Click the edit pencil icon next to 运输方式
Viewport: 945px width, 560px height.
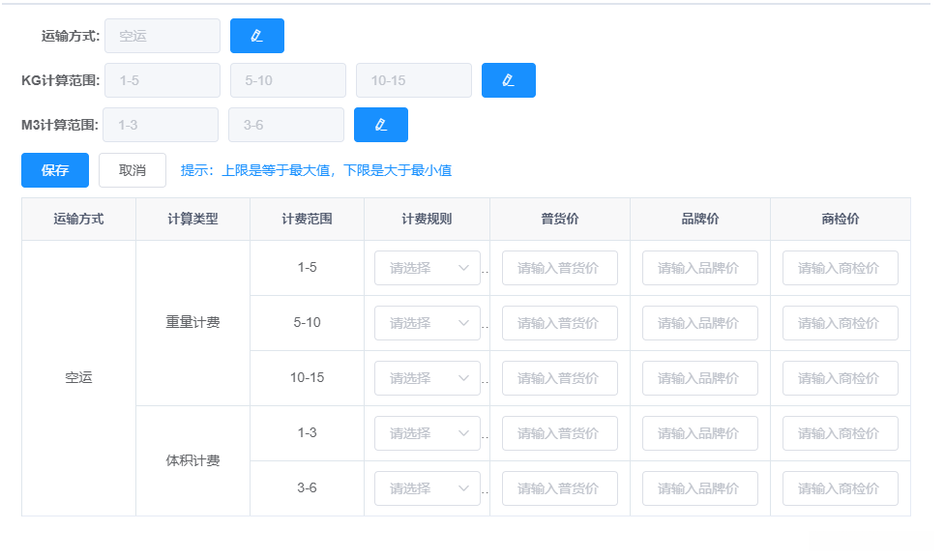coord(258,36)
